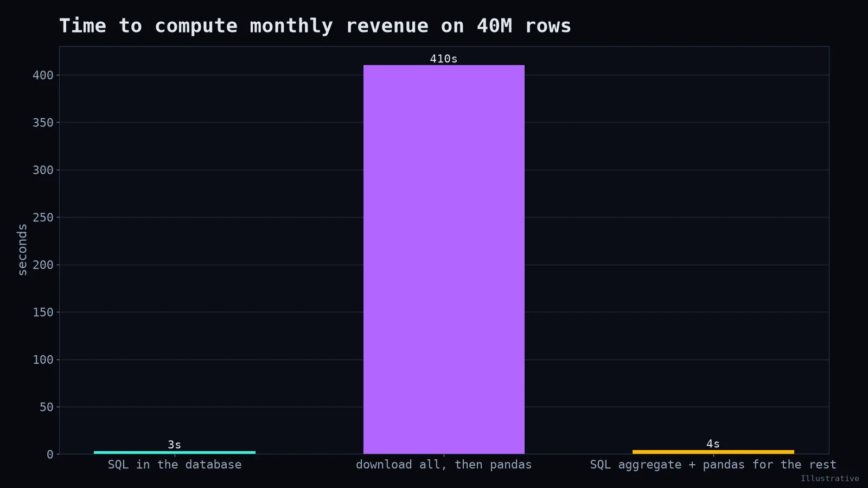Screen dimensions: 868x488
Task: Click the 300 y-axis tick label
Action: click(x=43, y=170)
